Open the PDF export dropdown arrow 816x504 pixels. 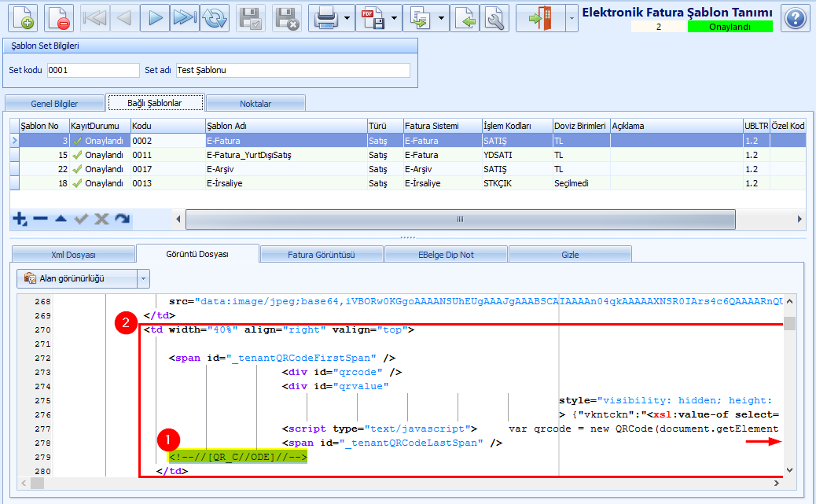(394, 18)
